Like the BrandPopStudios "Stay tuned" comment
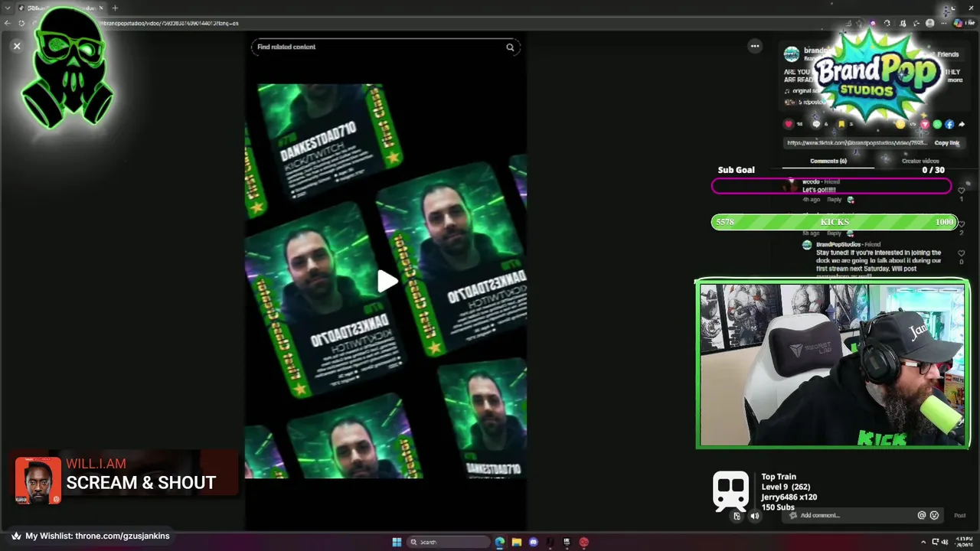The height and width of the screenshot is (551, 980). point(962,253)
